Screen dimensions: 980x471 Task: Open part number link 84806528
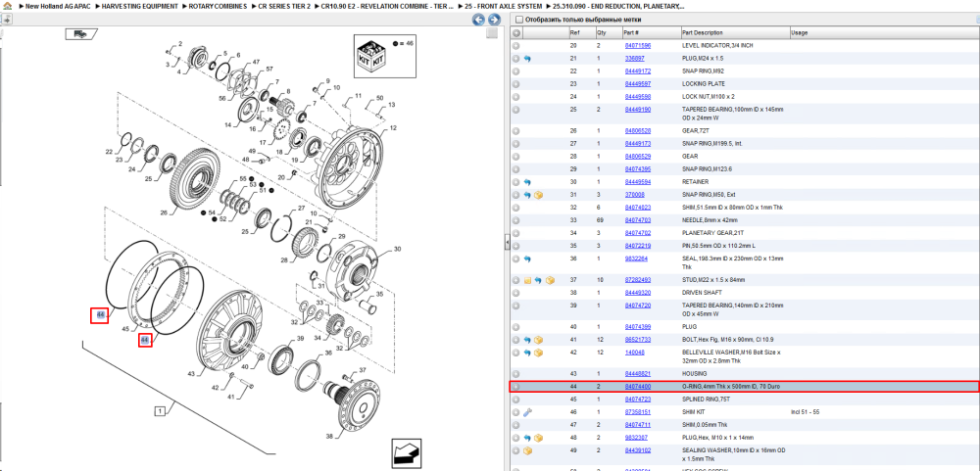pos(638,131)
